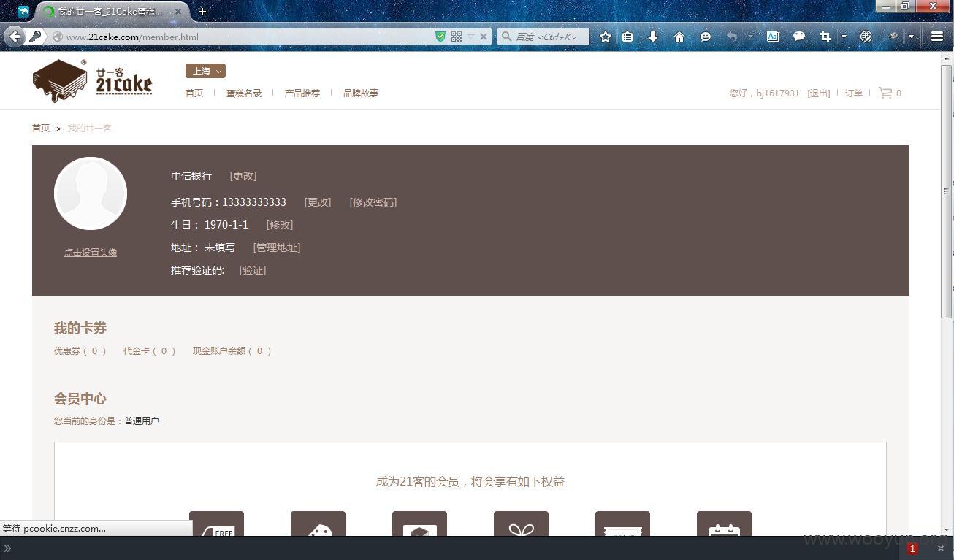Click the pinned blue tab icon

tap(23, 12)
